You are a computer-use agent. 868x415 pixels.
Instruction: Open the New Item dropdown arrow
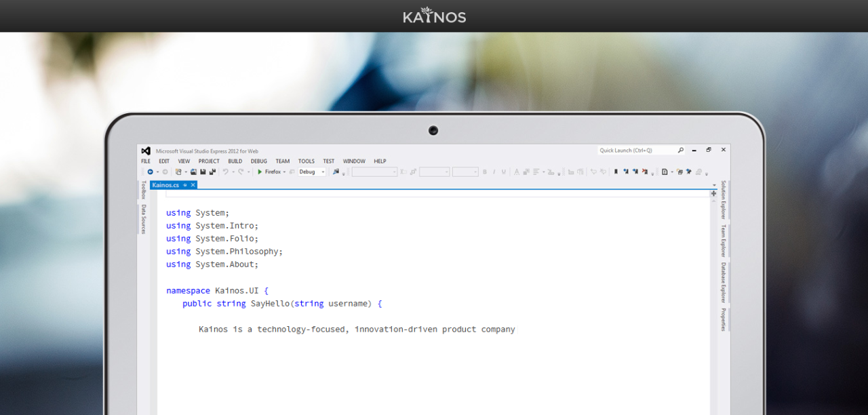(x=186, y=172)
